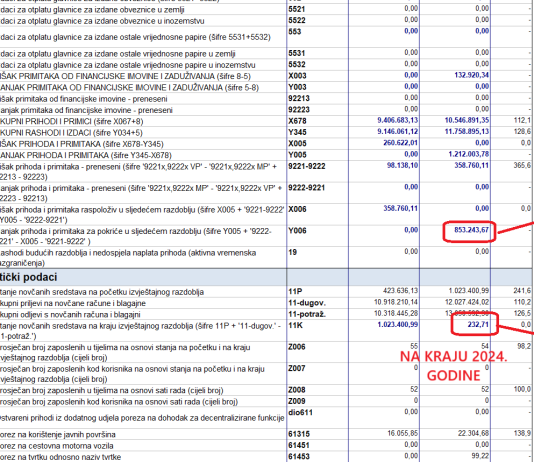534x462 pixels.
Task: Click the 12.027.424,02 inflows cell
Action: click(x=467, y=302)
